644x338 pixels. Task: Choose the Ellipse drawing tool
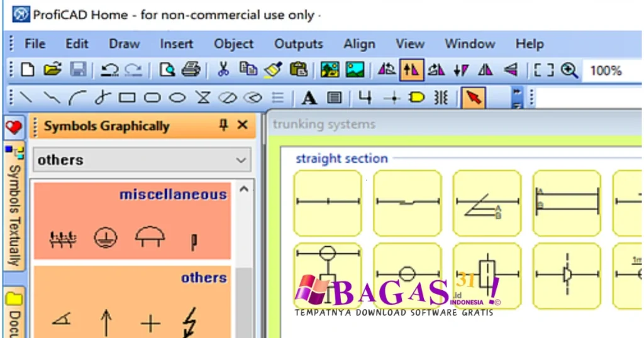click(177, 97)
